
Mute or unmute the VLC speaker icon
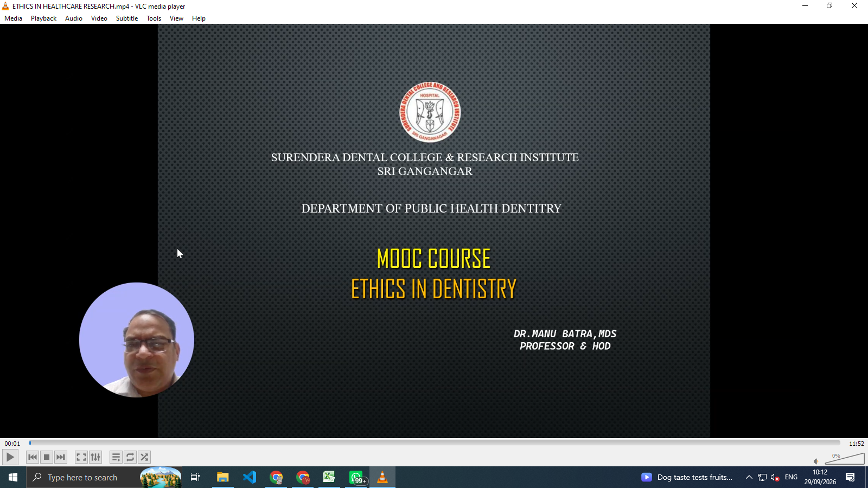[x=816, y=461]
